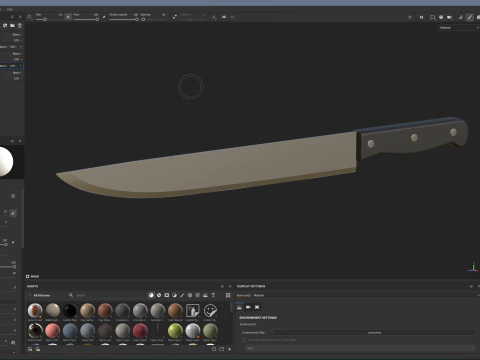Filter assets by smart materials icon
The image size is (480, 360).
(159, 295)
